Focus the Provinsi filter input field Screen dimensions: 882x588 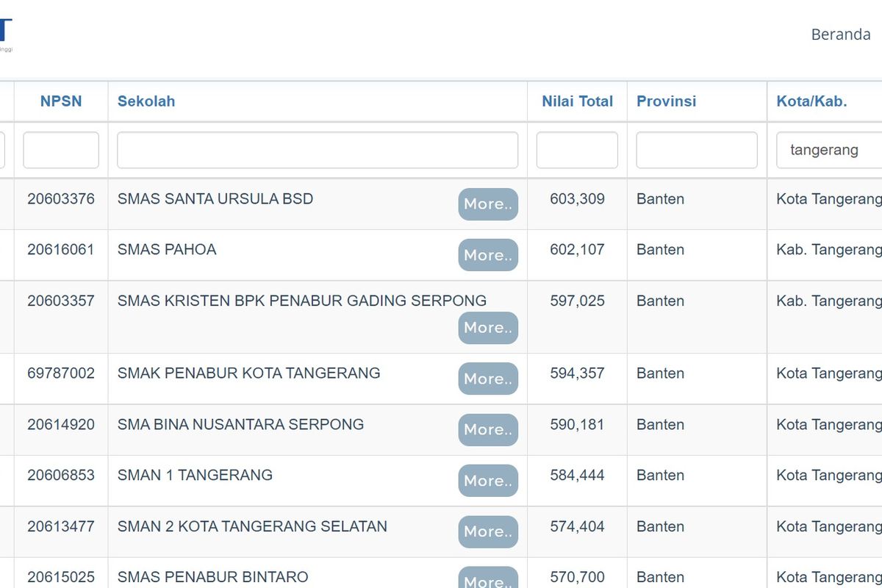pyautogui.click(x=696, y=150)
